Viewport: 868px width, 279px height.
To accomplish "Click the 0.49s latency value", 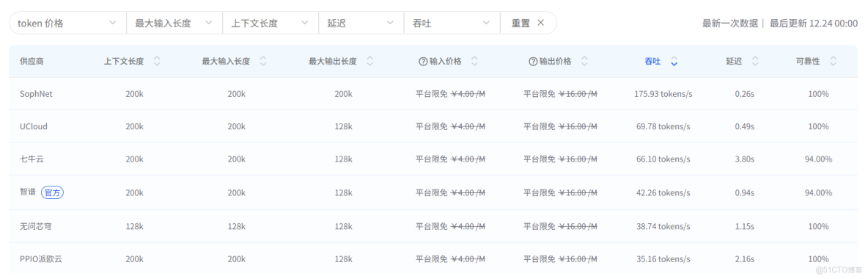I will 745,126.
